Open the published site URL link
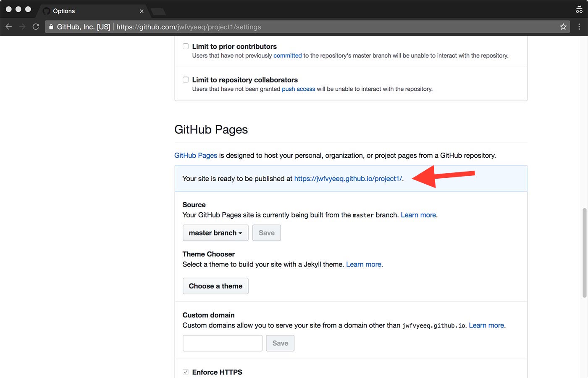 point(348,179)
